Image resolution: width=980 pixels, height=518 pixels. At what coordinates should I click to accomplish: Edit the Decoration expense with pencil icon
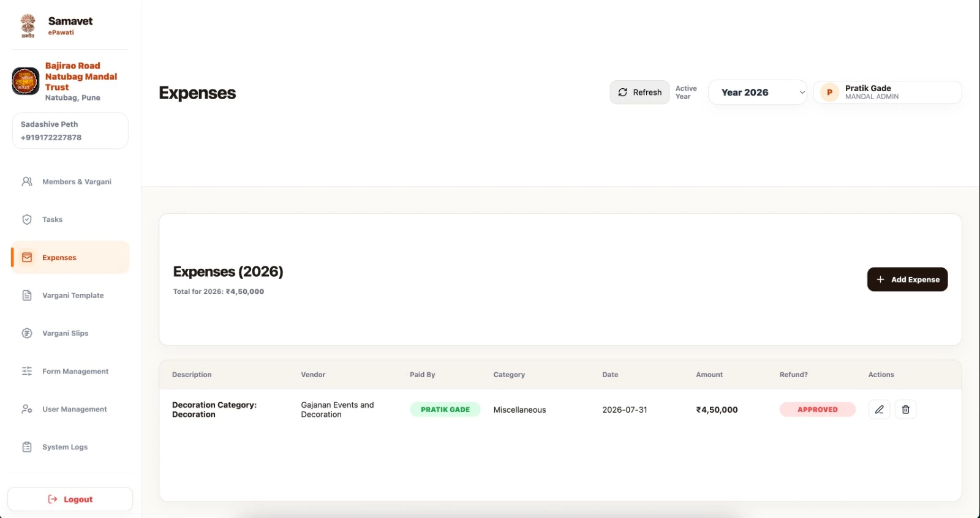[x=879, y=410]
